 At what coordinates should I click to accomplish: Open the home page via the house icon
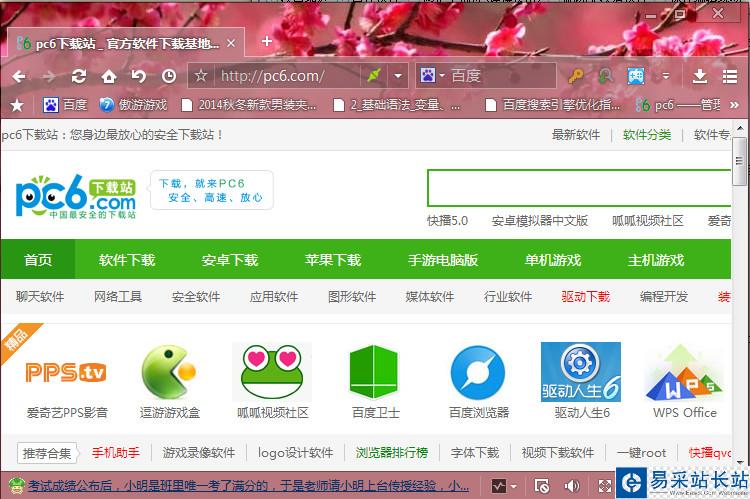[x=109, y=76]
